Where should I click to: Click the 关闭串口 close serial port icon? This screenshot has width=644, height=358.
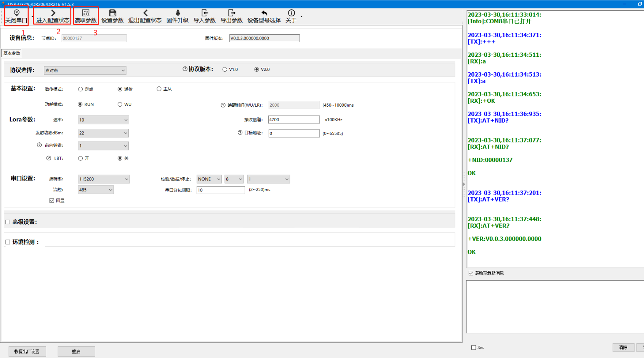click(16, 16)
